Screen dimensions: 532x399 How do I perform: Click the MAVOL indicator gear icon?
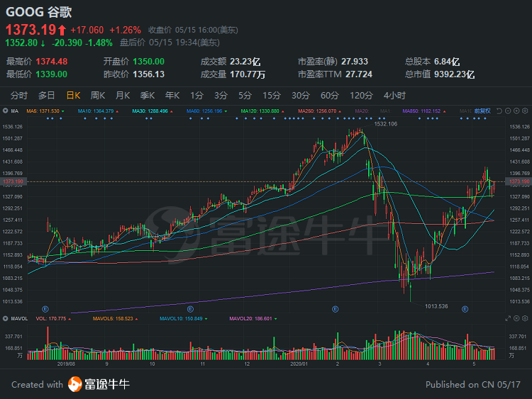click(x=5, y=318)
